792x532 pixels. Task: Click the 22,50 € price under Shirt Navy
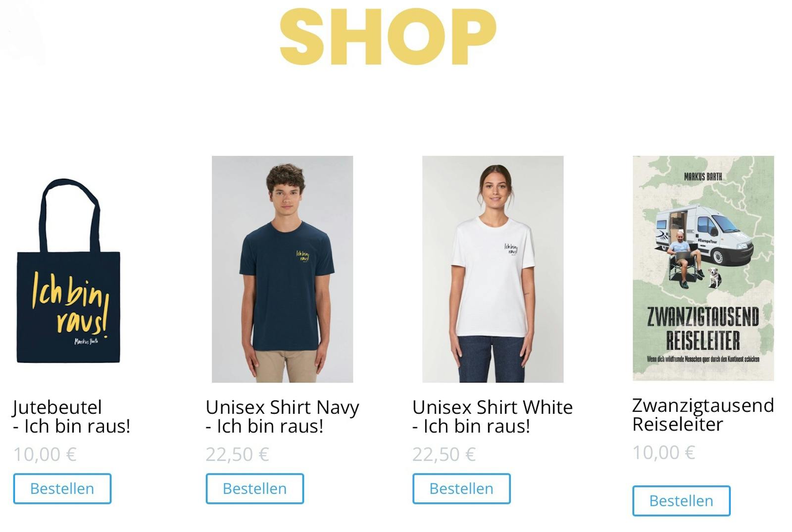tap(237, 454)
